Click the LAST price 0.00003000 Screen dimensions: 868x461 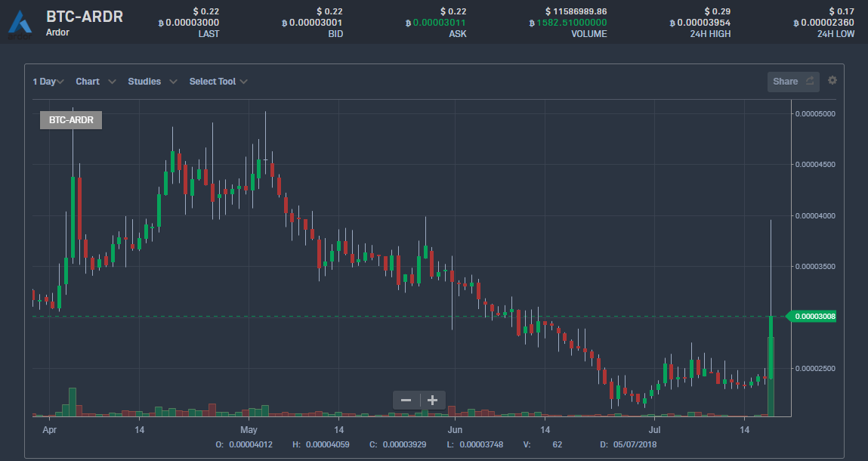point(192,23)
